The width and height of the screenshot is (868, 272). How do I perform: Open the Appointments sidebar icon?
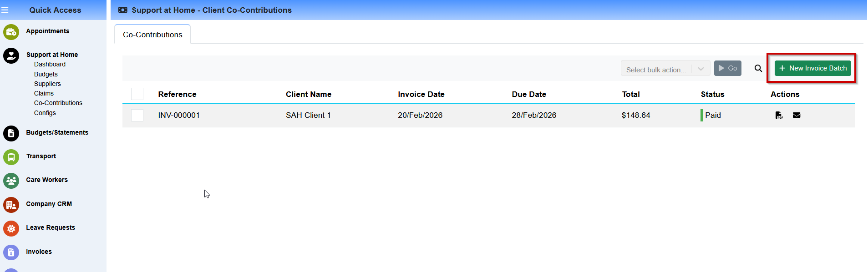click(11, 32)
